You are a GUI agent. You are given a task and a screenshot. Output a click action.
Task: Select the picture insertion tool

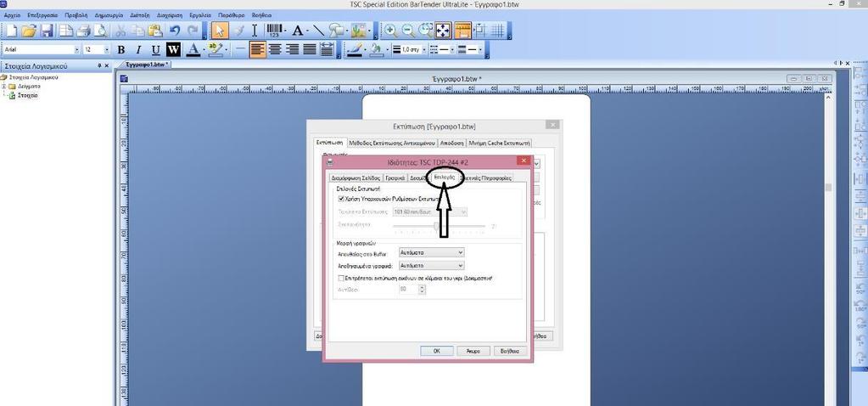(x=359, y=31)
